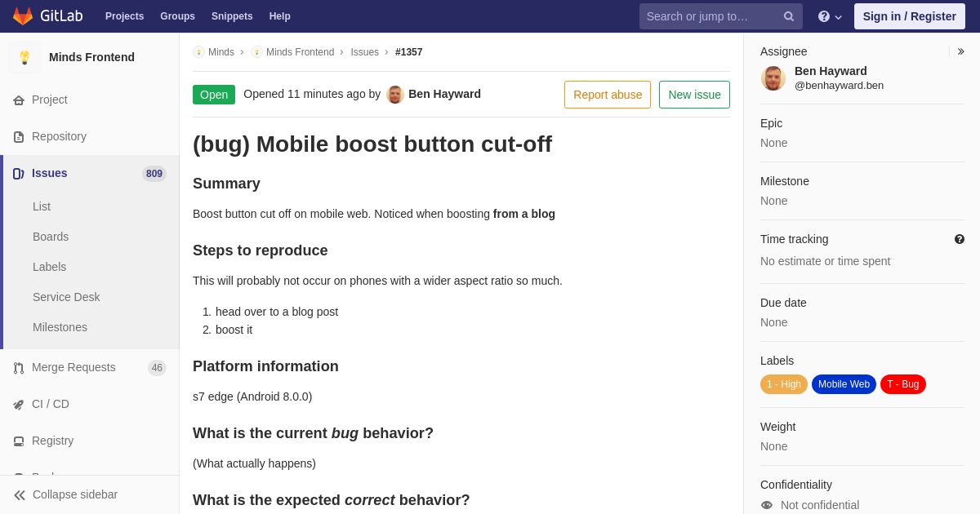Click the CI / CD rocket icon

19,405
